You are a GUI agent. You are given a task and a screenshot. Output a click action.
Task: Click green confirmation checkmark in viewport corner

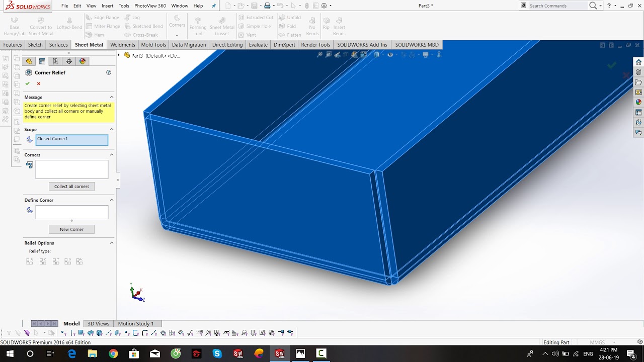(x=612, y=65)
